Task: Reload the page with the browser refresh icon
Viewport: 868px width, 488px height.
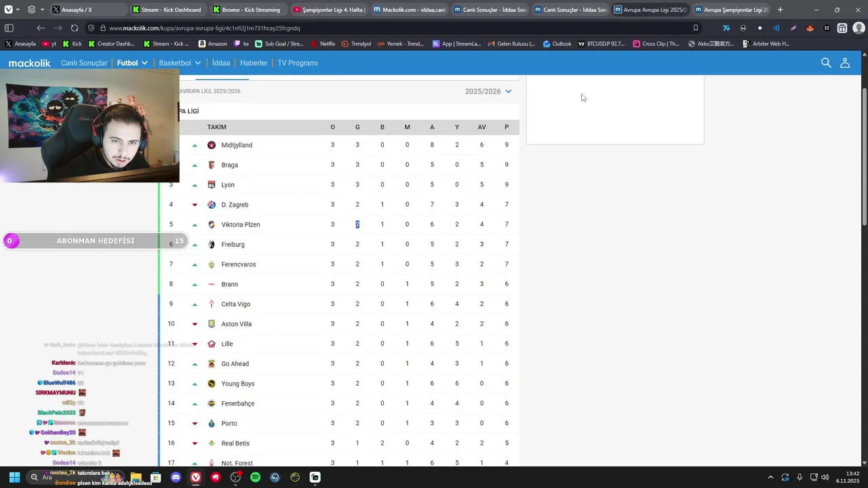Action: (x=75, y=28)
